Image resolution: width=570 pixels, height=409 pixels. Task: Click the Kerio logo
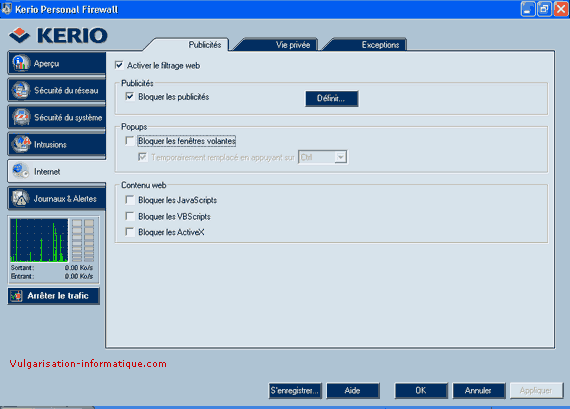pyautogui.click(x=58, y=35)
